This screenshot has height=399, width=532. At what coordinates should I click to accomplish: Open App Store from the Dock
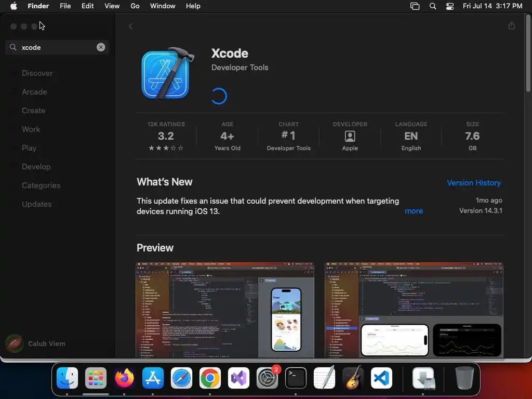153,378
